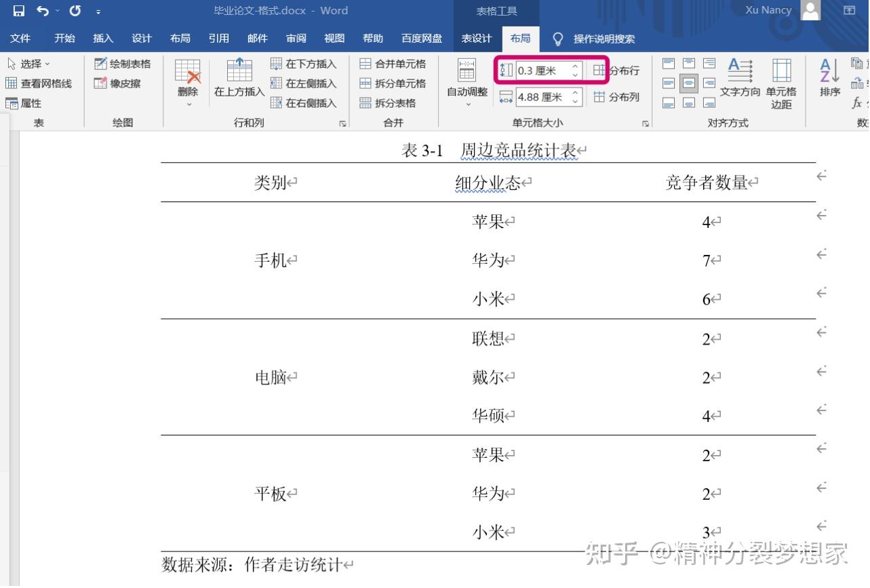Screen dimensions: 870x588
Task: Open the Draw Table (绘制表格) tool
Action: (123, 64)
